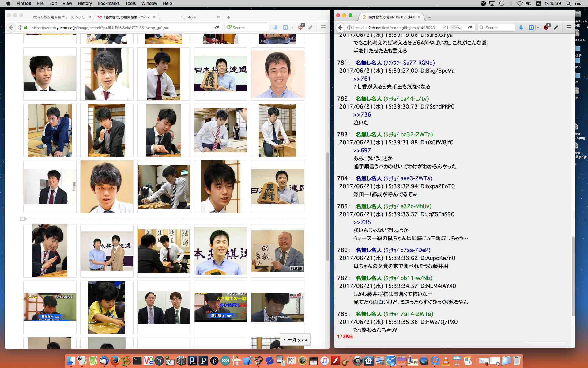Open the >>761 reply link

click(x=362, y=79)
